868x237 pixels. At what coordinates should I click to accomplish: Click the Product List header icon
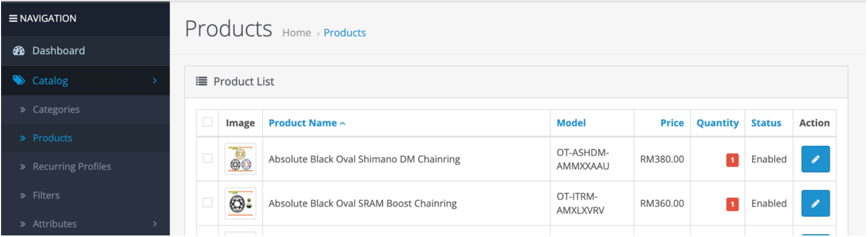202,81
